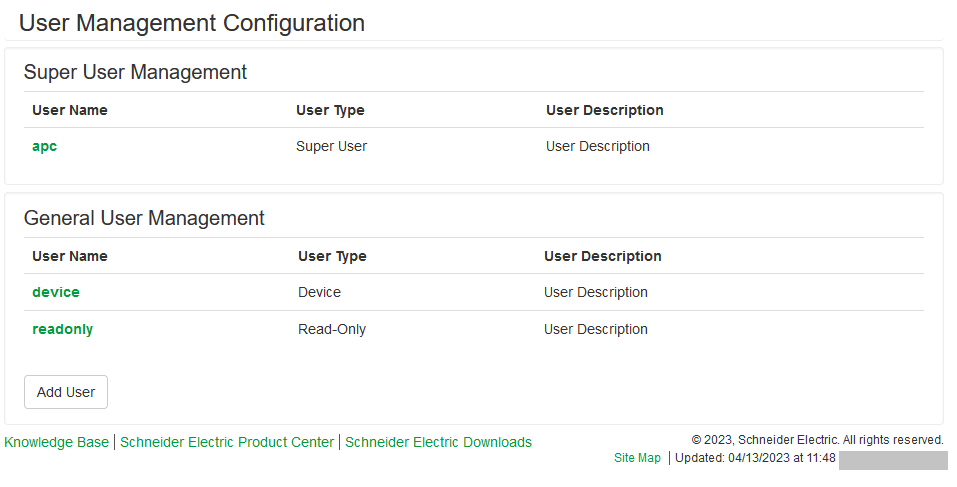Screen dimensions: 957x487
Task: Click User Description header in General User table
Action: [x=603, y=256]
